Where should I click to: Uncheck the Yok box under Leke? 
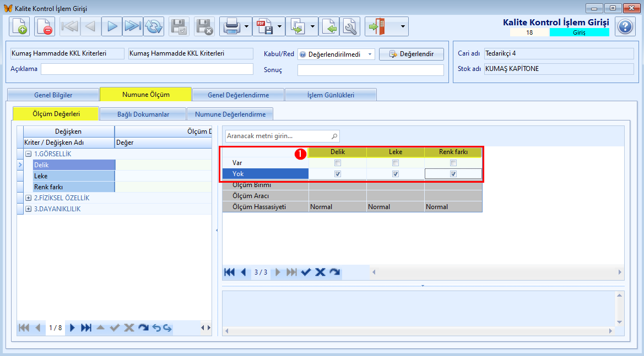tap(396, 174)
